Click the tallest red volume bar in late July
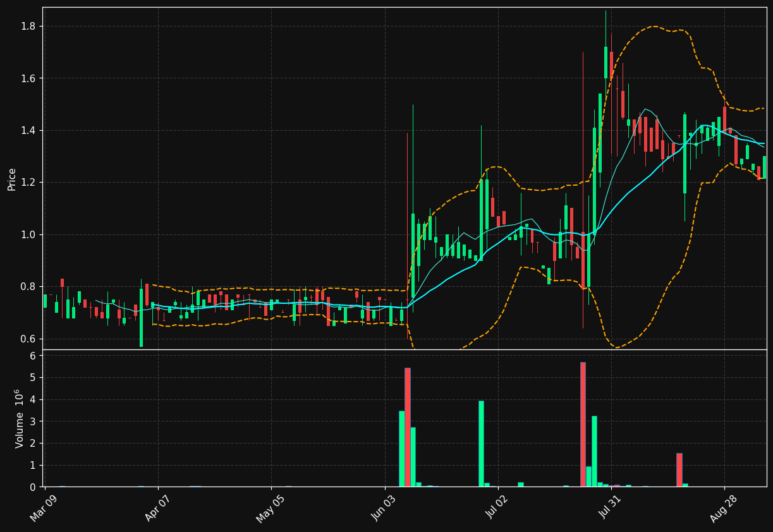The width and height of the screenshot is (773, 532). point(583,425)
